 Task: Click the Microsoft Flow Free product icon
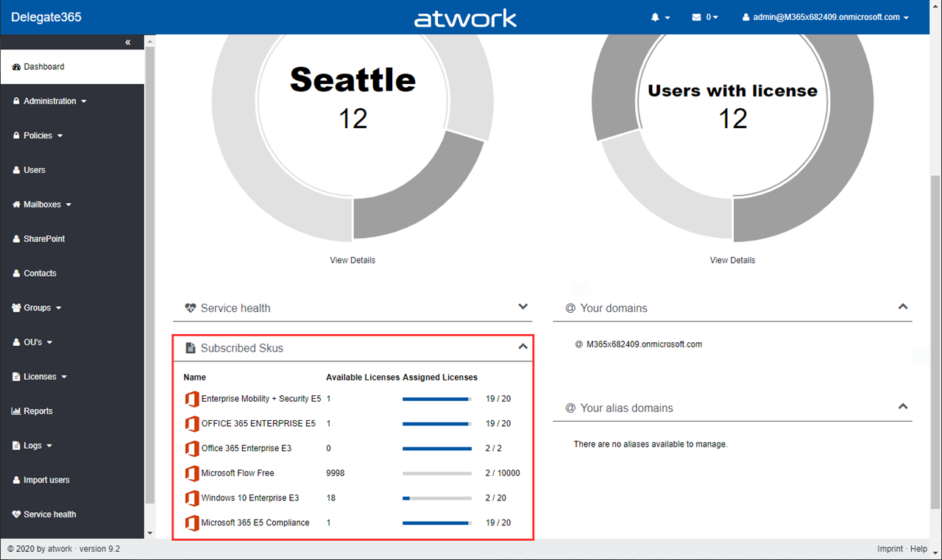coord(192,473)
